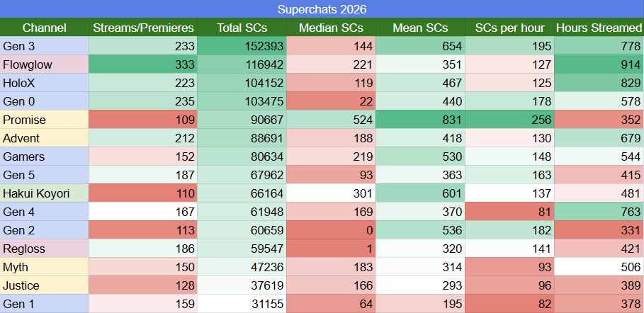
Task: Select Hakui Koyori median SCs 301
Action: point(331,193)
